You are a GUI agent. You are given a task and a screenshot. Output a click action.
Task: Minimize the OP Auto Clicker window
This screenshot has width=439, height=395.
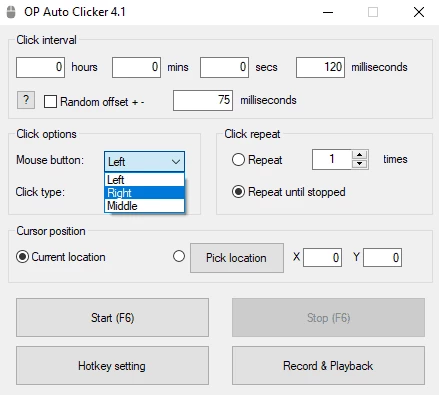click(x=328, y=12)
